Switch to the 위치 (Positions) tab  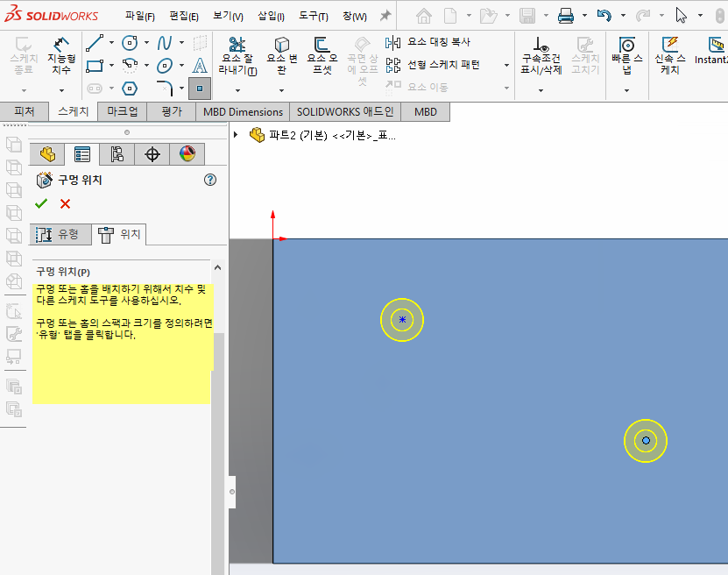(119, 235)
